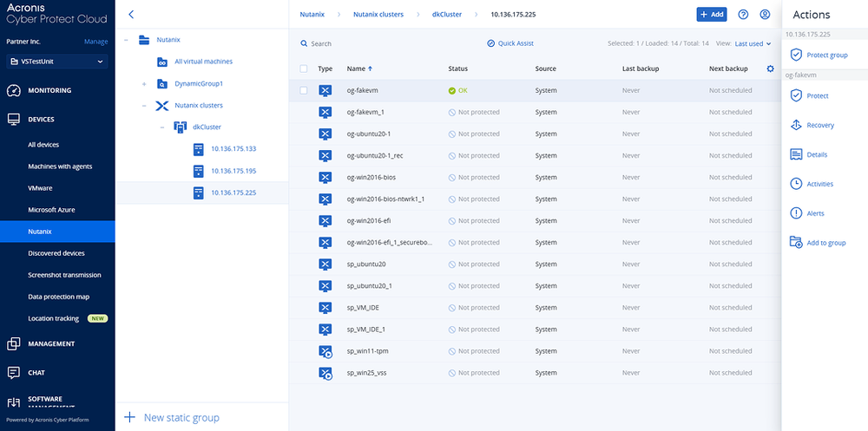The height and width of the screenshot is (431, 868).
Task: Select the sp_ubuntu20_1 row name
Action: click(x=369, y=286)
